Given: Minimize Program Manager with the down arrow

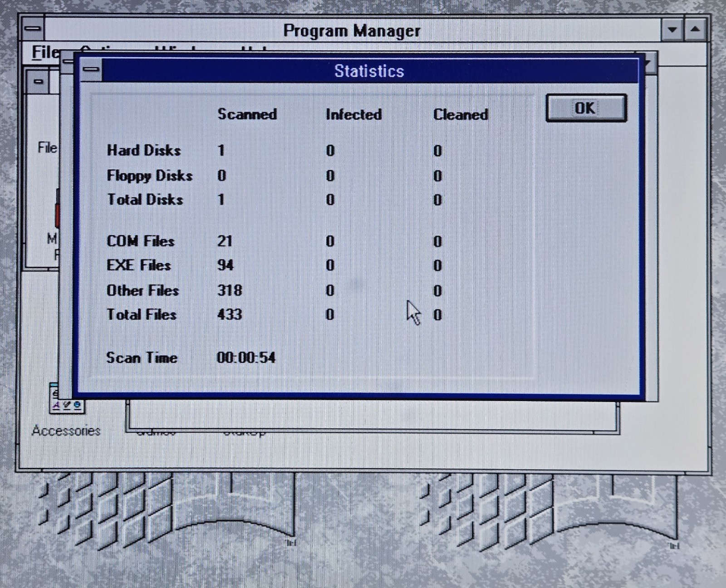Looking at the screenshot, I should 672,30.
